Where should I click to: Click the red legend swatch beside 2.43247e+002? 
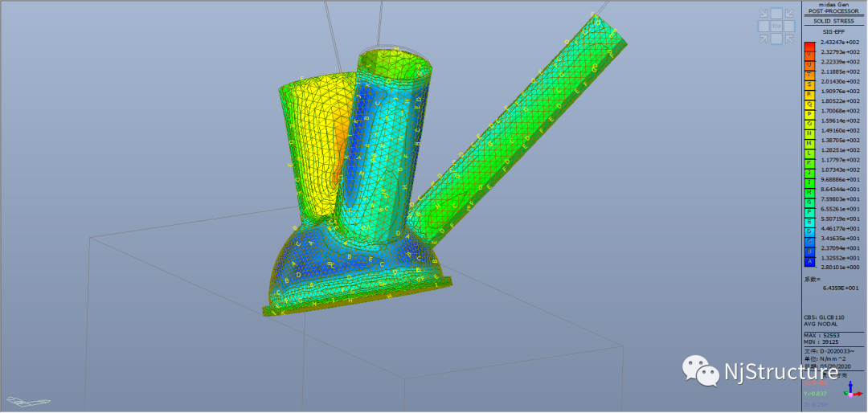(809, 47)
